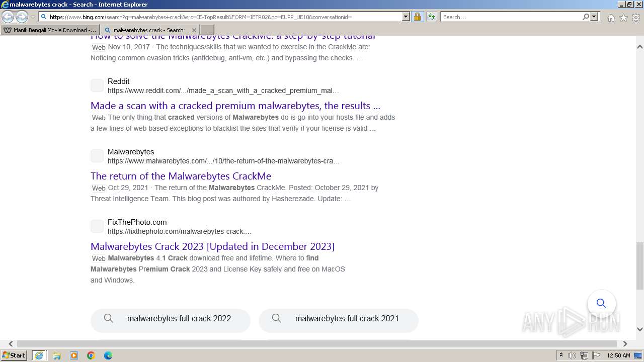The width and height of the screenshot is (644, 362).
Task: Click the Reddit result favicon
Action: (97, 85)
